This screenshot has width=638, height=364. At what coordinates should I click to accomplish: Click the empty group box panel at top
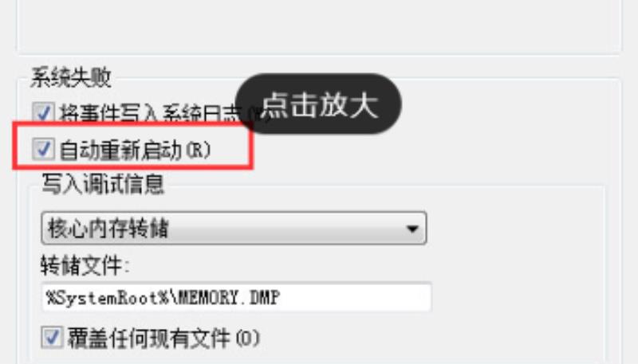pos(320,25)
